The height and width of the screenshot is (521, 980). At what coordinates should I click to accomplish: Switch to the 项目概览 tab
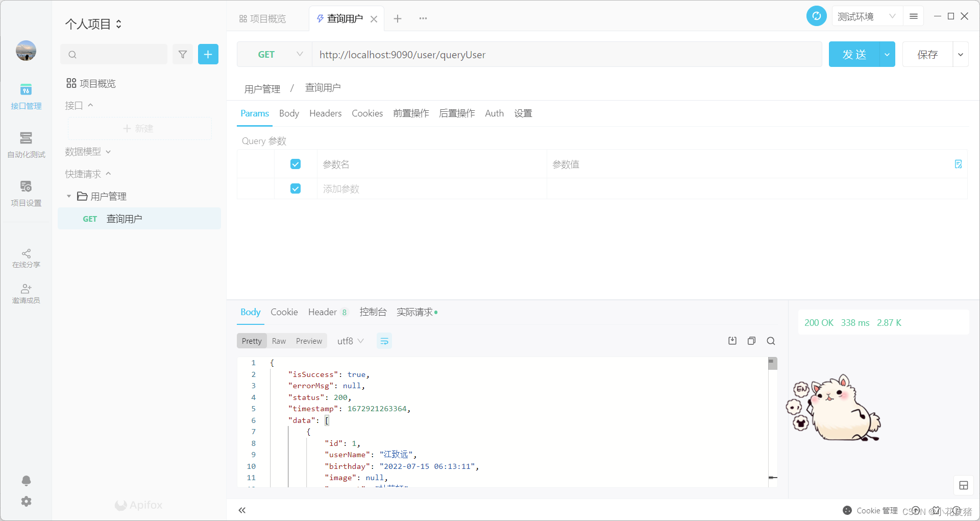pyautogui.click(x=263, y=19)
